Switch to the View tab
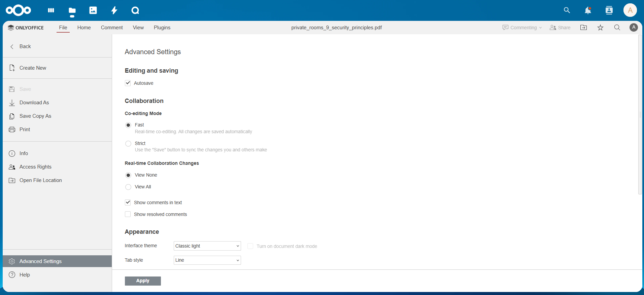This screenshot has width=644, height=295. (x=138, y=28)
